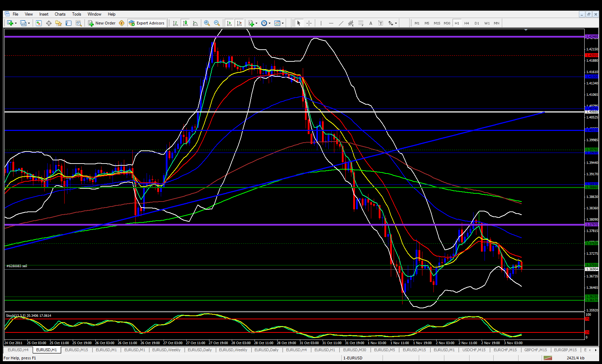Toggle the Expert Advisors button
Image resolution: width=602 pixels, height=364 pixels.
coord(147,23)
